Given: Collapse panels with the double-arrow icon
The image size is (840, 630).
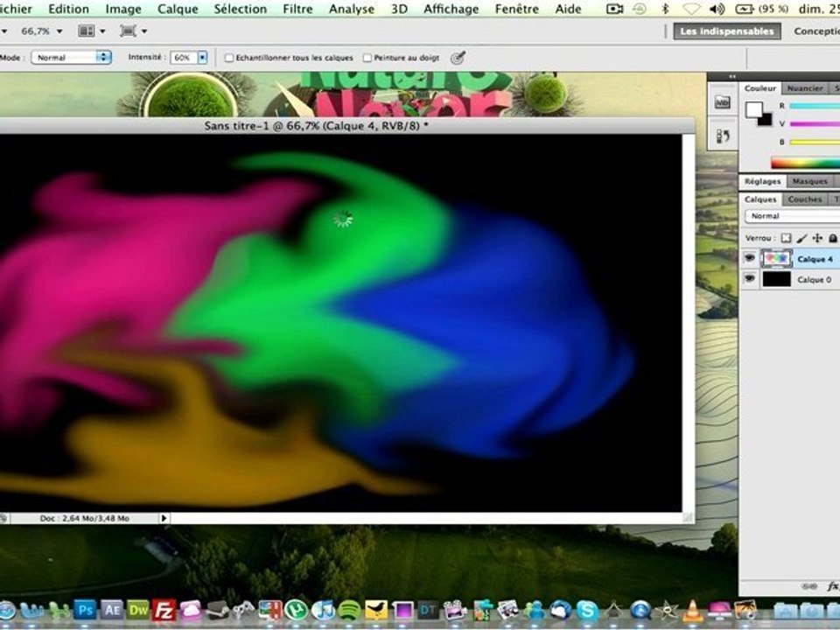Looking at the screenshot, I should tap(732, 77).
